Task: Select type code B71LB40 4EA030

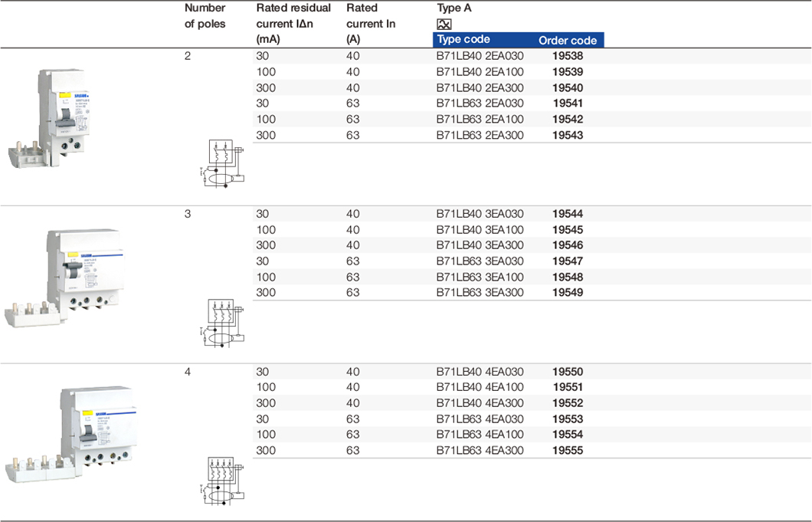Action: pos(480,372)
